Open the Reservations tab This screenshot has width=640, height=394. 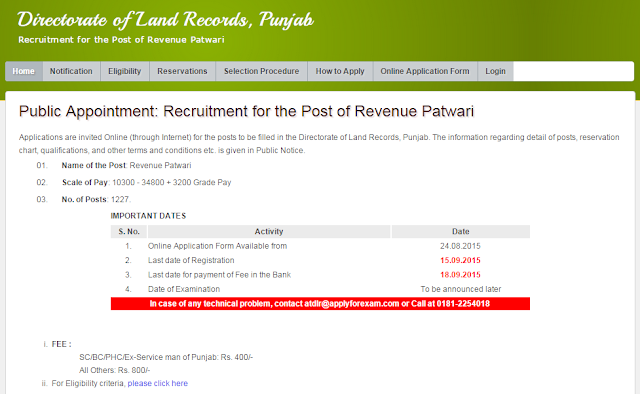182,71
